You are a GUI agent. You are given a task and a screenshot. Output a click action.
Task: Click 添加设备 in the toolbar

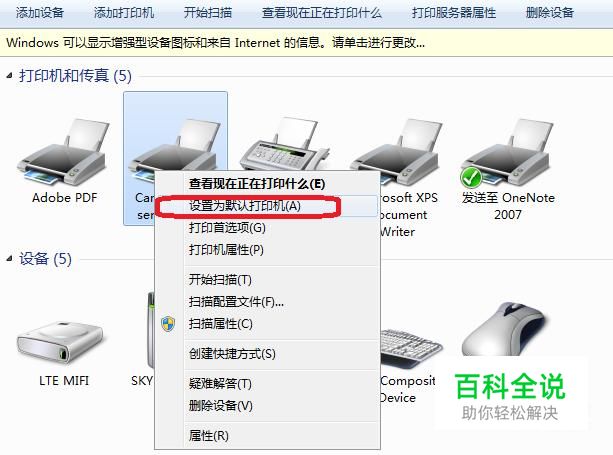pyautogui.click(x=40, y=13)
